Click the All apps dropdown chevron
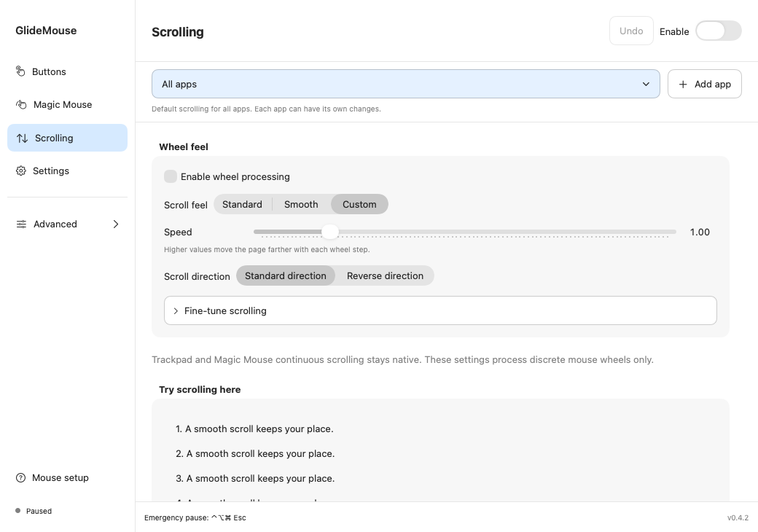The width and height of the screenshot is (758, 532). pos(646,84)
